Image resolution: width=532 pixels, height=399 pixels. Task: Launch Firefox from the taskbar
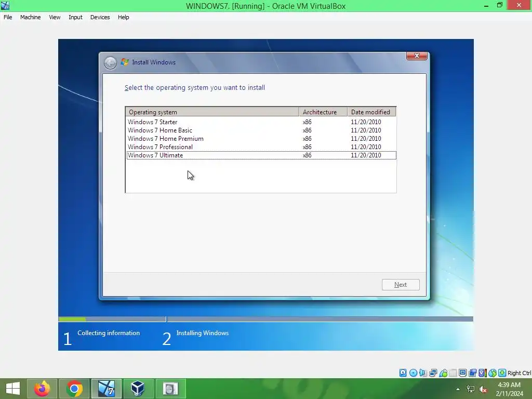click(42, 389)
